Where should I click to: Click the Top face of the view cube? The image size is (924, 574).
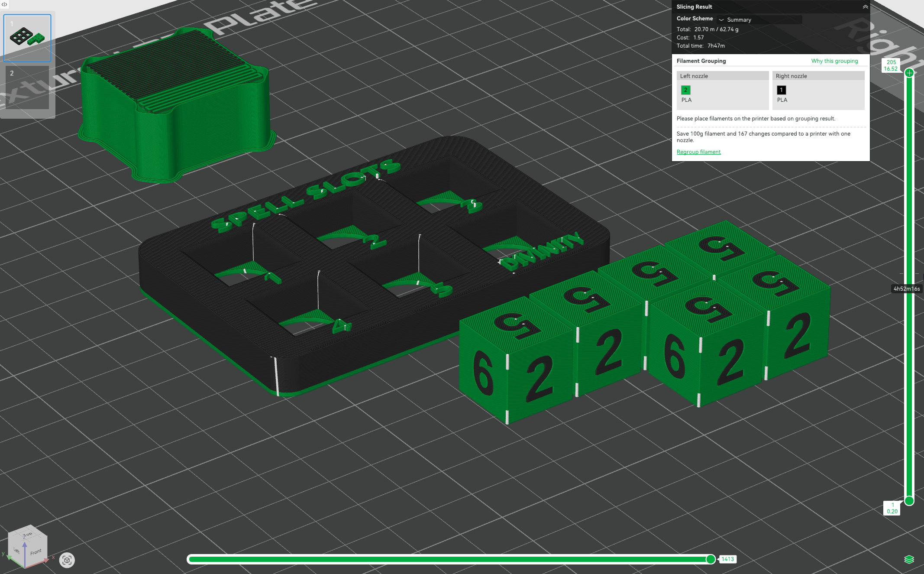(27, 535)
